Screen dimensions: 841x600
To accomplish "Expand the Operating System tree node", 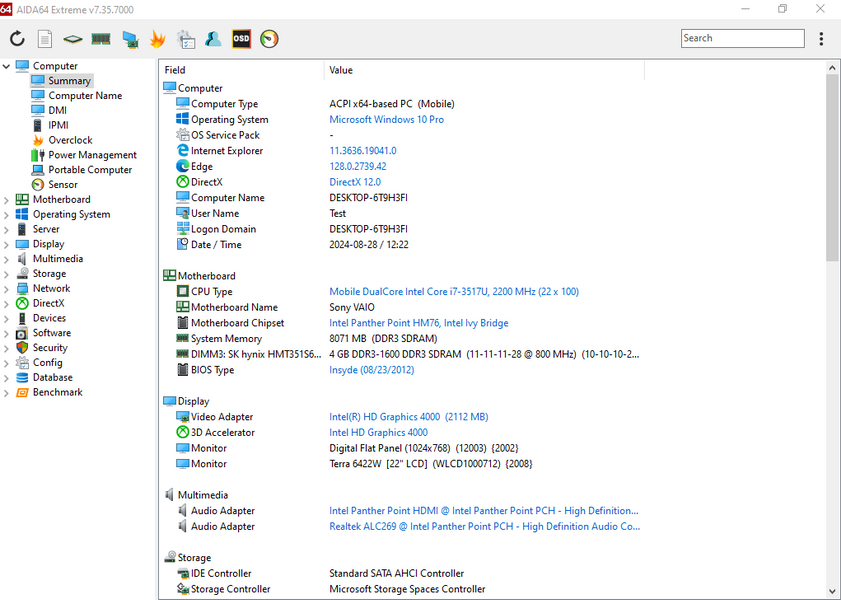I will (x=6, y=215).
